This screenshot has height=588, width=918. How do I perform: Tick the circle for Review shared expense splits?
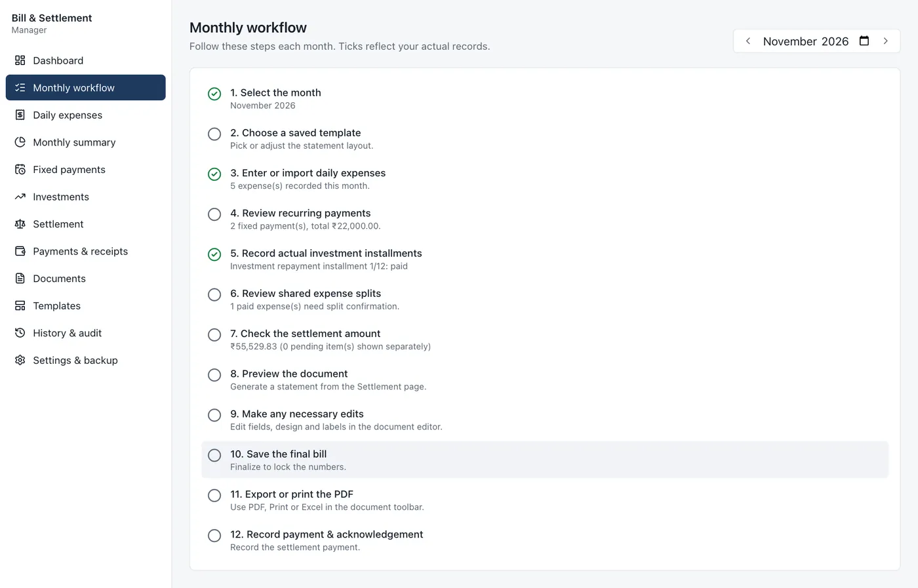pyautogui.click(x=214, y=294)
